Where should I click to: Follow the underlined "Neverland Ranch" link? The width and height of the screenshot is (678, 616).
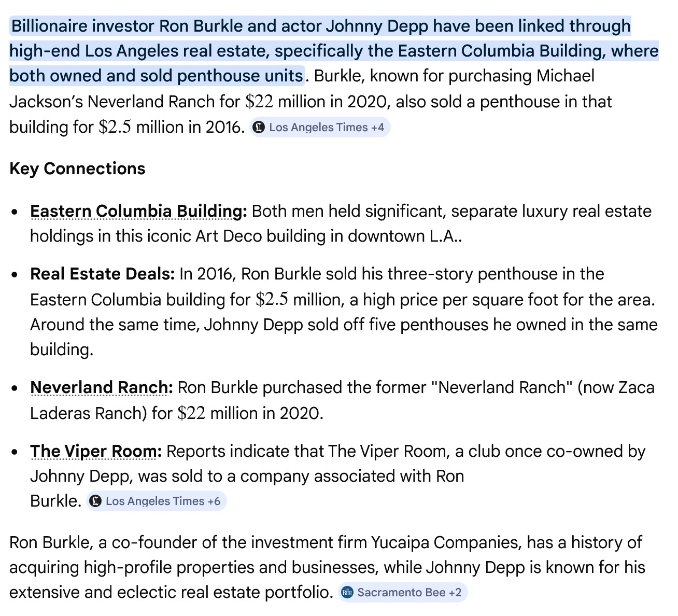pyautogui.click(x=100, y=387)
